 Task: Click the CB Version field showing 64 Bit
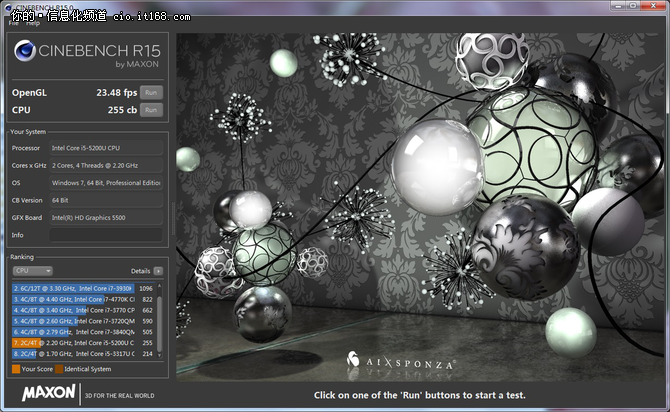pos(106,200)
